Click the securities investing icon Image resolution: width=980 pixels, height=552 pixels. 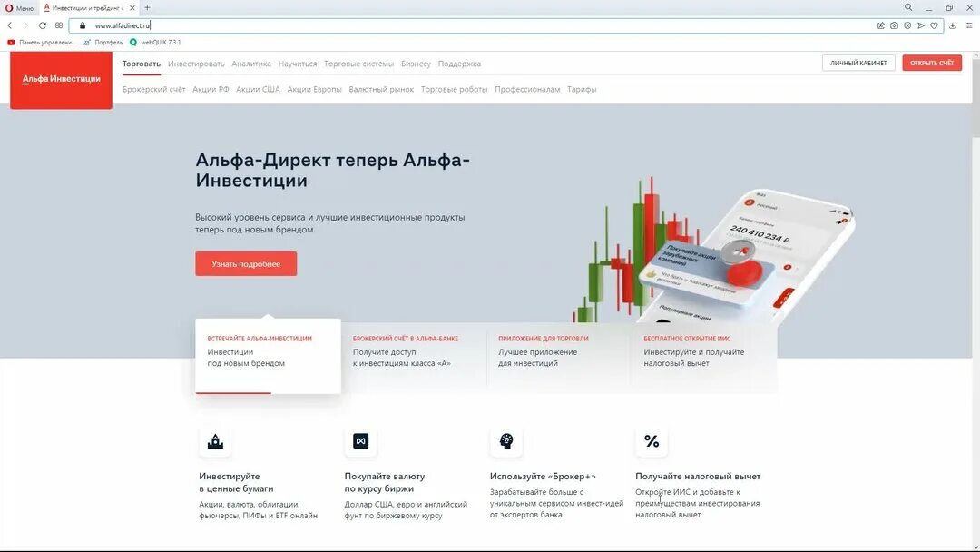(x=215, y=441)
